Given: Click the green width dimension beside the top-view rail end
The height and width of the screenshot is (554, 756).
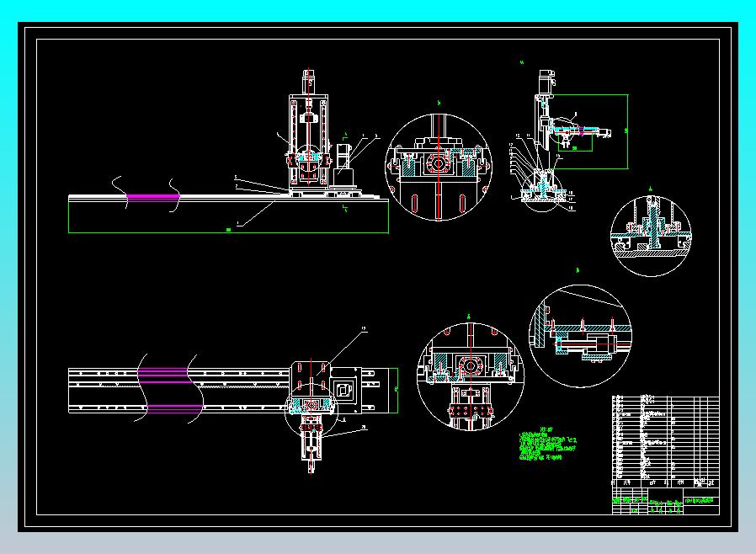Looking at the screenshot, I should pyautogui.click(x=397, y=390).
